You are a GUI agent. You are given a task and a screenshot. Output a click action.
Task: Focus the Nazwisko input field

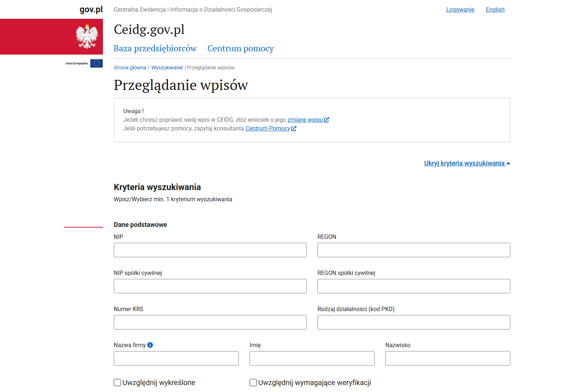[448, 358]
